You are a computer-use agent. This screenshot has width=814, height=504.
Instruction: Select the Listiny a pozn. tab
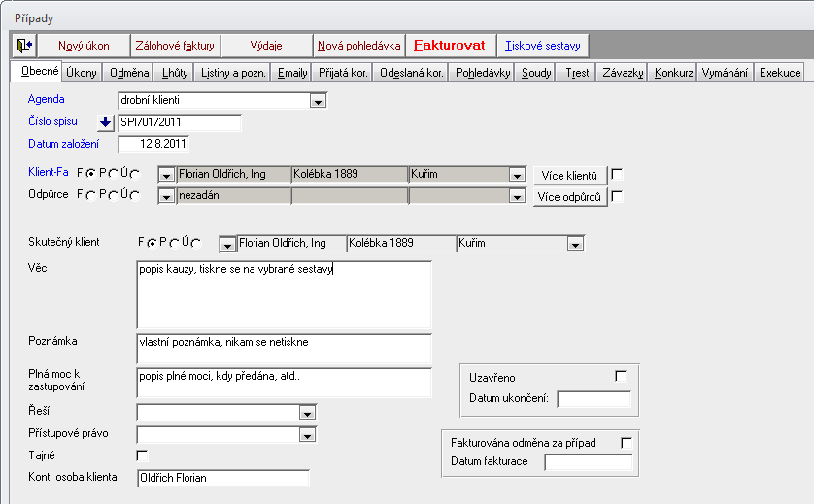(233, 73)
